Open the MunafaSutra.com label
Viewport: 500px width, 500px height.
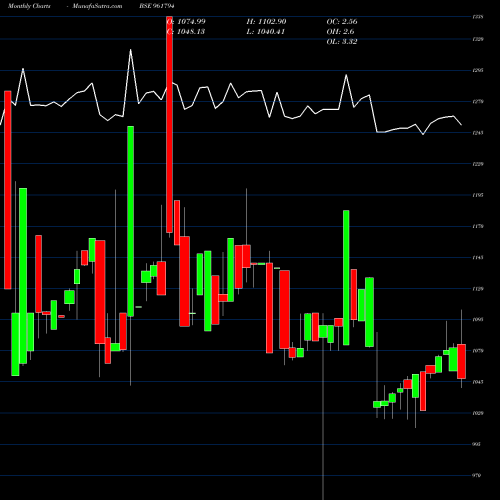click(97, 6)
